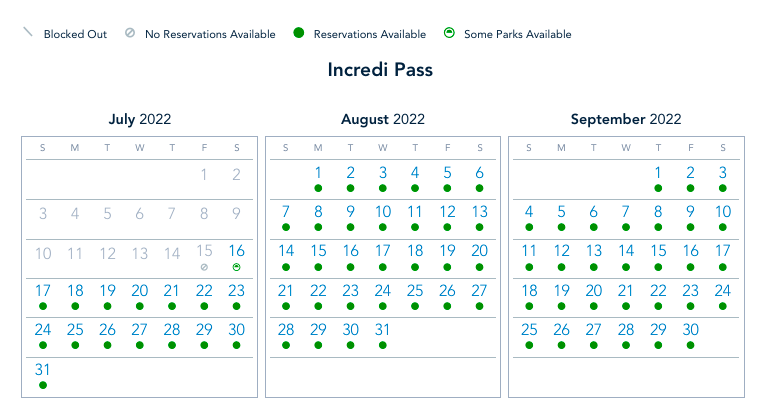Click the some-parks icon under July 16
The height and width of the screenshot is (417, 766).
tap(237, 267)
